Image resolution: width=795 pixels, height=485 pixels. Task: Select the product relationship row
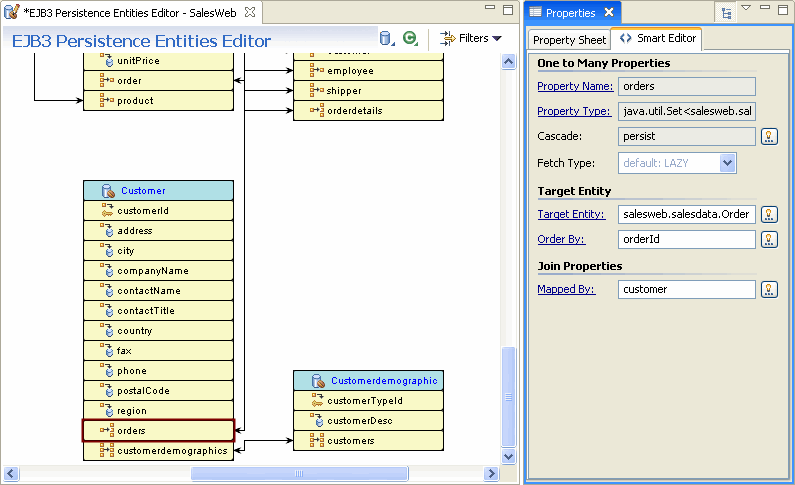pos(158,101)
